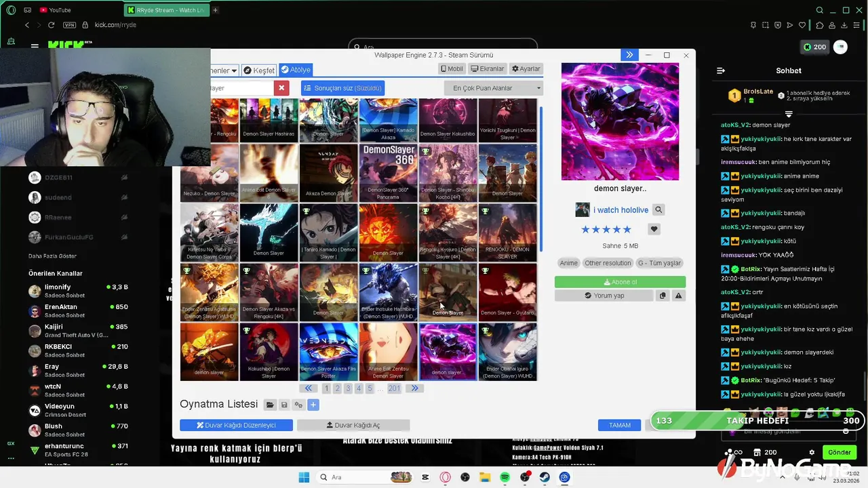Open author link i watch hololive
This screenshot has width=868, height=488.
(620, 210)
